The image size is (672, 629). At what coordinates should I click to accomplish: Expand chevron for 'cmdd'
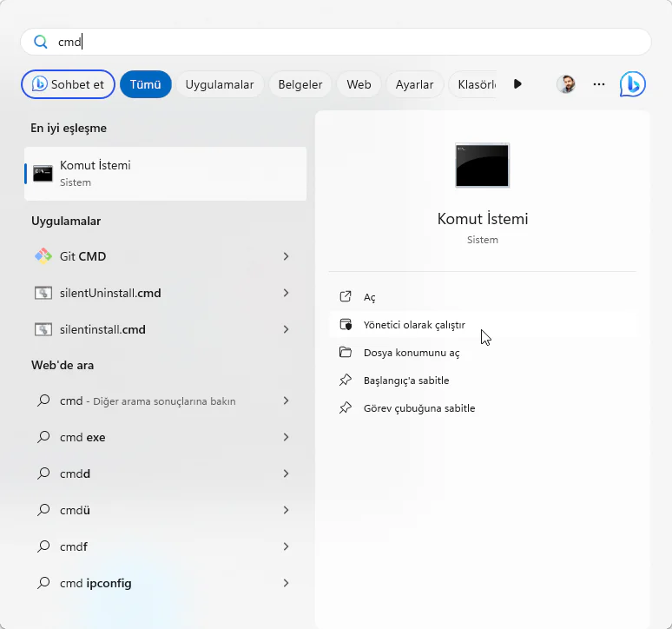[x=286, y=473]
